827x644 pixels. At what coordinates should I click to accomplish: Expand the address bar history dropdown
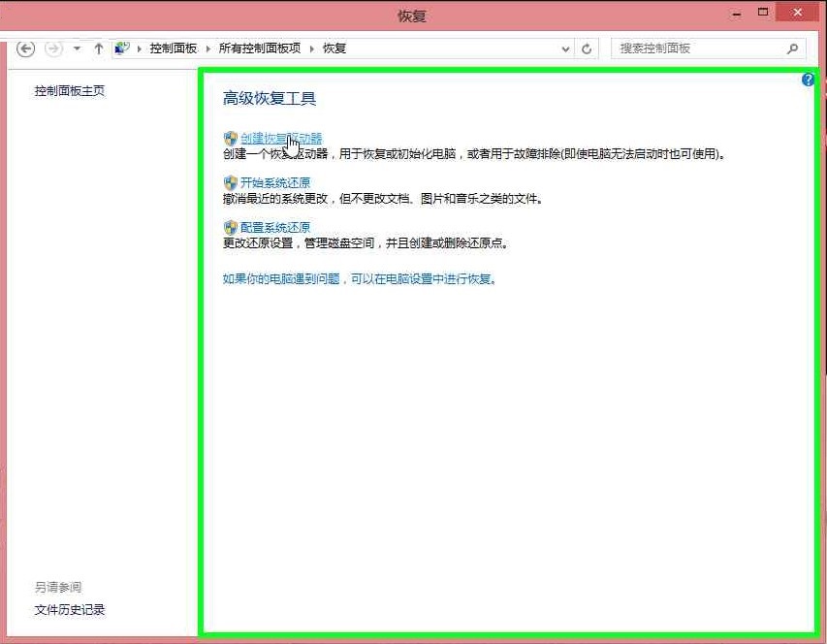point(566,48)
